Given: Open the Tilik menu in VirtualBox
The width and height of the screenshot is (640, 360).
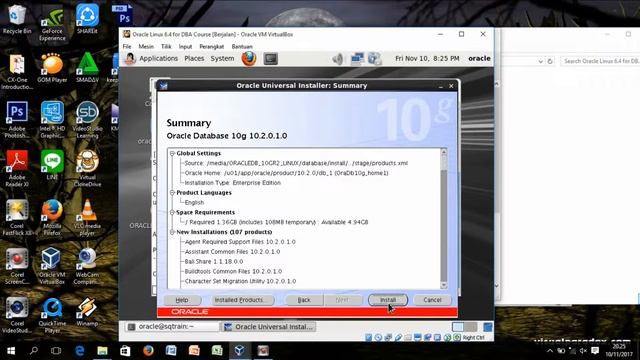Looking at the screenshot, I should click(x=166, y=47).
